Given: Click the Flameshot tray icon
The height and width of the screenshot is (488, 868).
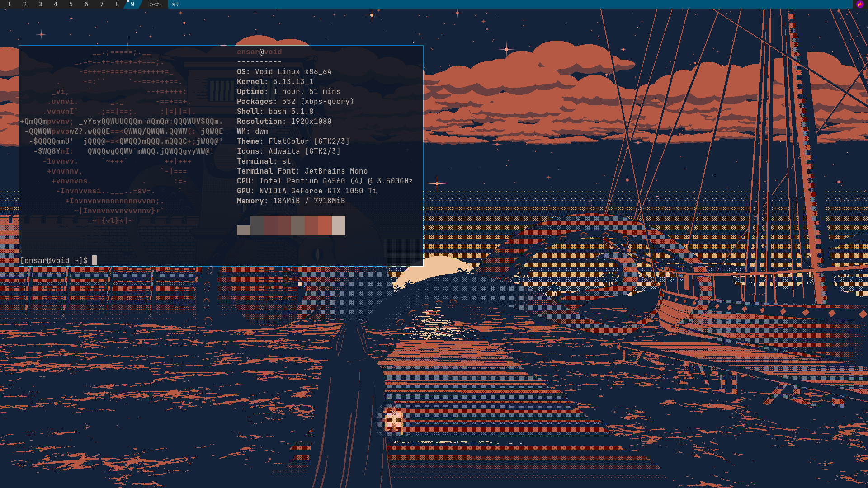Looking at the screenshot, I should 859,4.
